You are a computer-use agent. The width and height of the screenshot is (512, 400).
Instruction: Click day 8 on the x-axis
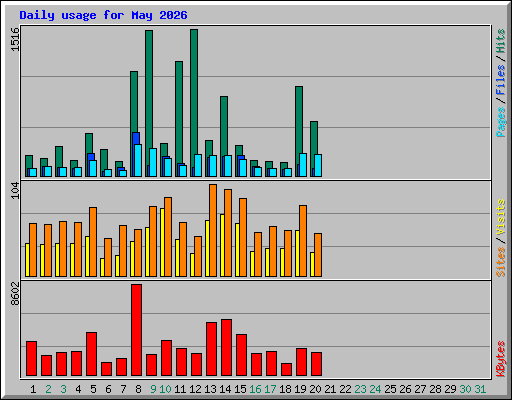[138, 389]
